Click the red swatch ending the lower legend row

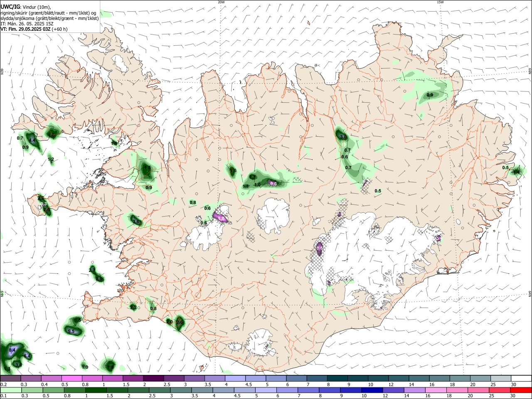(521, 390)
